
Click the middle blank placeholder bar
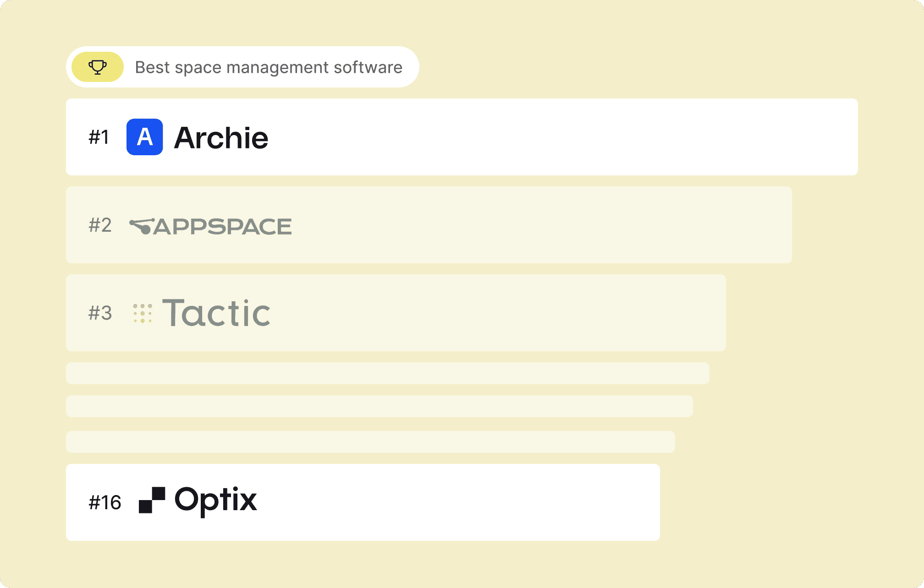(379, 406)
